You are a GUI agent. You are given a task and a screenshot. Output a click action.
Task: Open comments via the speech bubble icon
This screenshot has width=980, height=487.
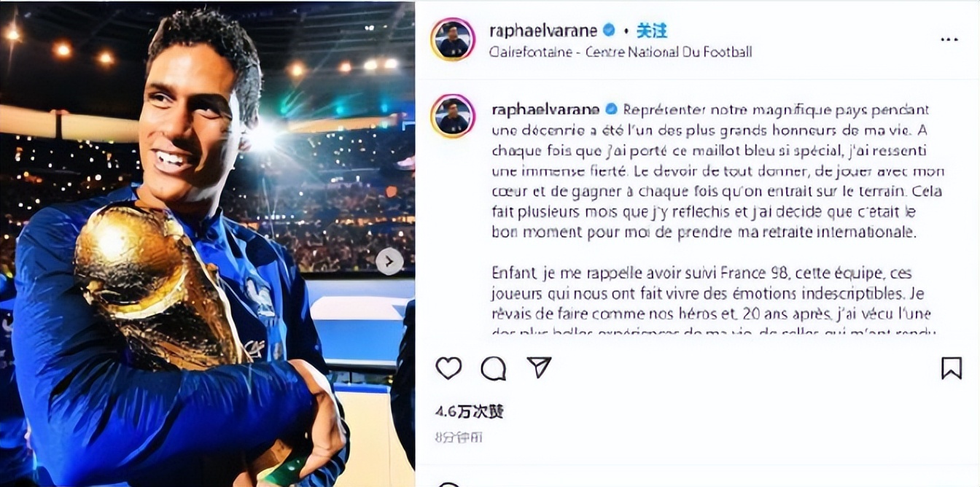494,368
